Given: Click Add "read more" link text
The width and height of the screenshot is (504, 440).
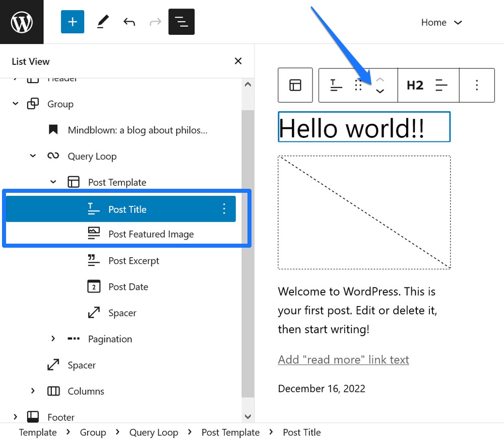Looking at the screenshot, I should coord(343,359).
